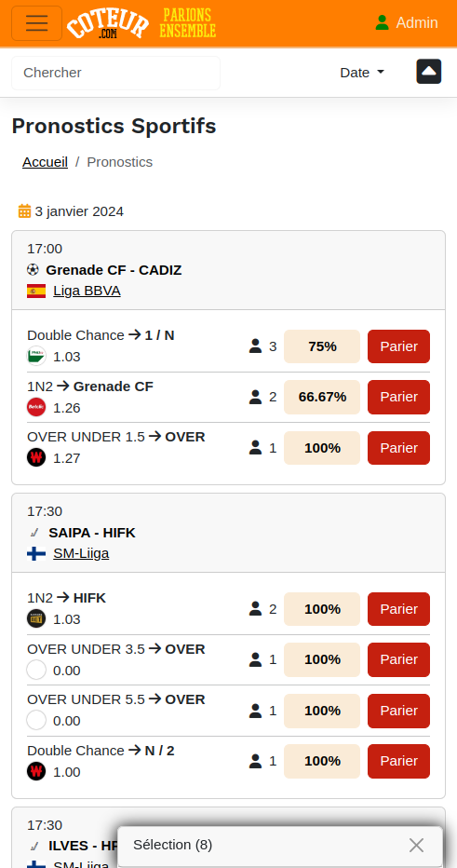
Task: Open the Admin user profile icon
Action: (x=382, y=22)
